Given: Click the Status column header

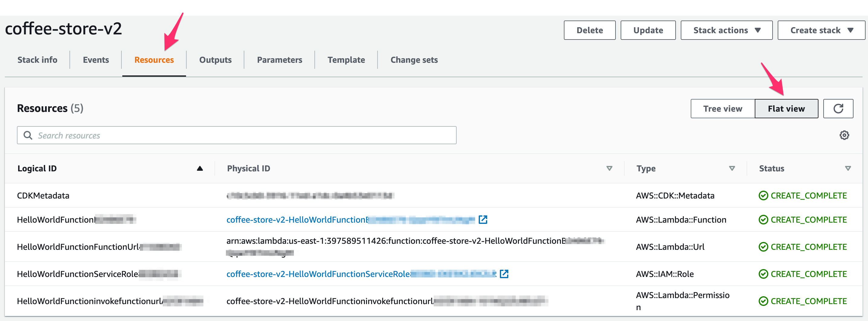Looking at the screenshot, I should click(771, 168).
